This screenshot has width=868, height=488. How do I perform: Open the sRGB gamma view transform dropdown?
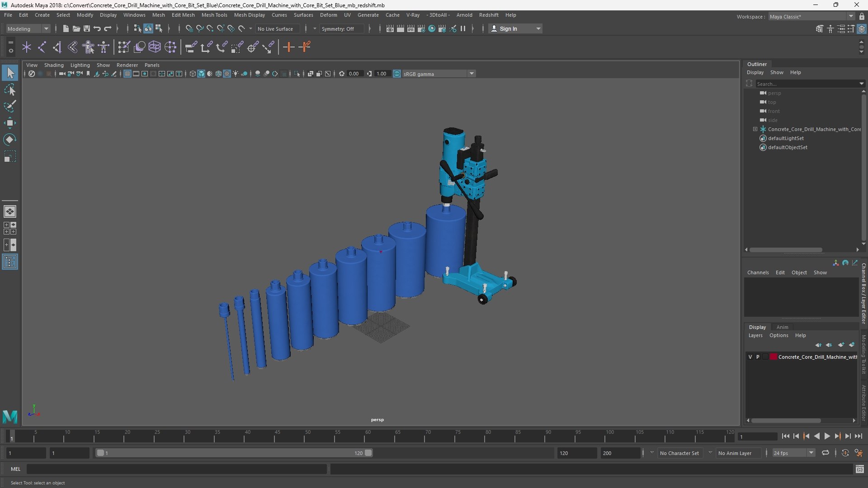click(438, 74)
